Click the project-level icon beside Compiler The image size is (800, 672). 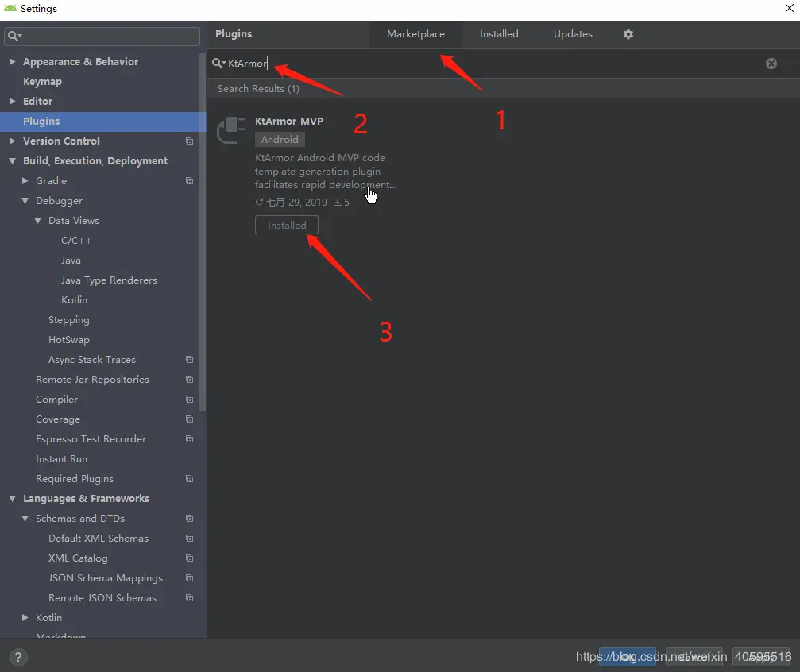point(189,400)
